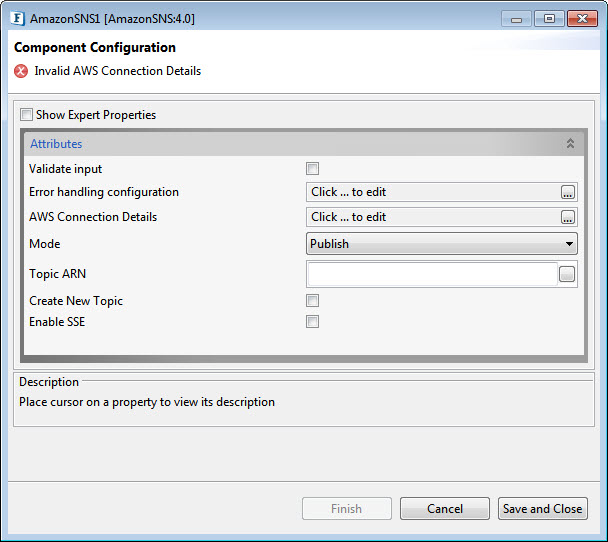Select the Topic ARN property label

(57, 274)
